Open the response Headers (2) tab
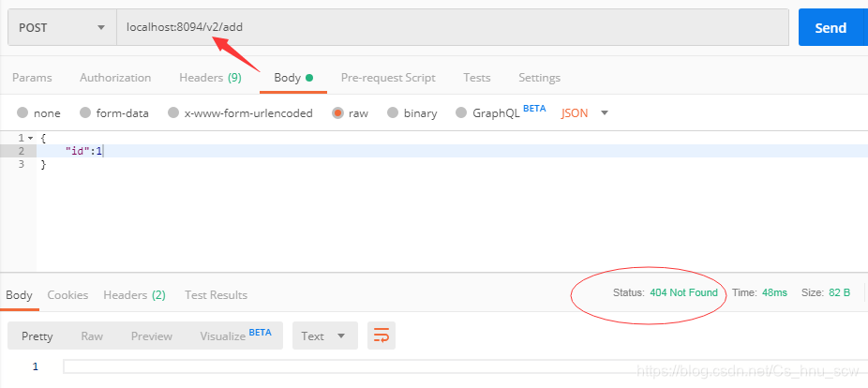868x388 pixels. [x=135, y=295]
